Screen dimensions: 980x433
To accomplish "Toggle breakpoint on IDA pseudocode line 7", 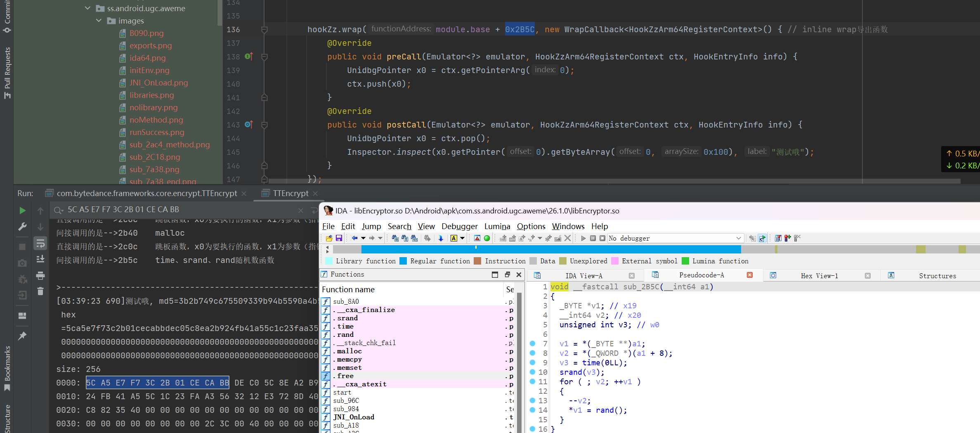I will tap(532, 343).
